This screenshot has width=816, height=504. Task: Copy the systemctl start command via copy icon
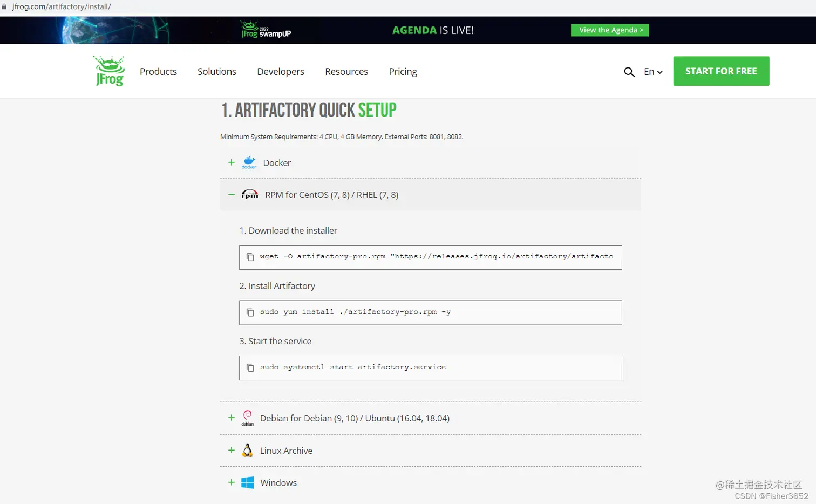250,367
